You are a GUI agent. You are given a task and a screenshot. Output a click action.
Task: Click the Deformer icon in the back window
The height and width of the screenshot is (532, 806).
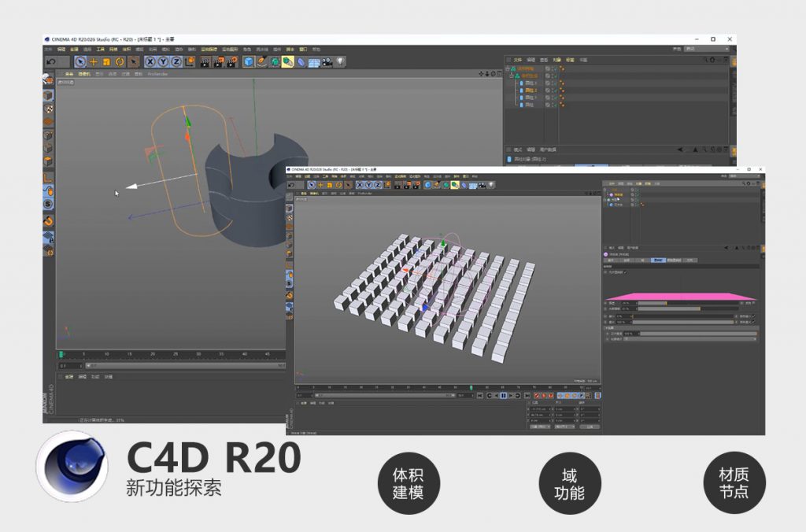tap(301, 62)
